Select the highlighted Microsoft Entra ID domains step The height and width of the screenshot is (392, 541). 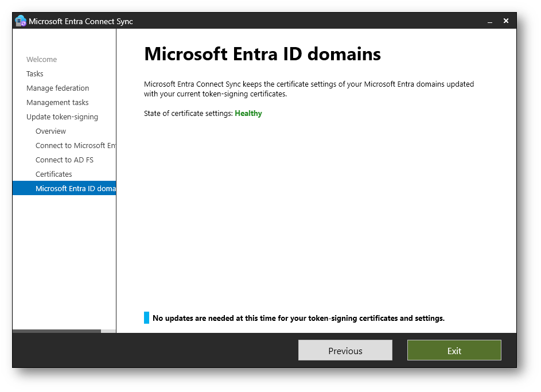click(x=75, y=189)
